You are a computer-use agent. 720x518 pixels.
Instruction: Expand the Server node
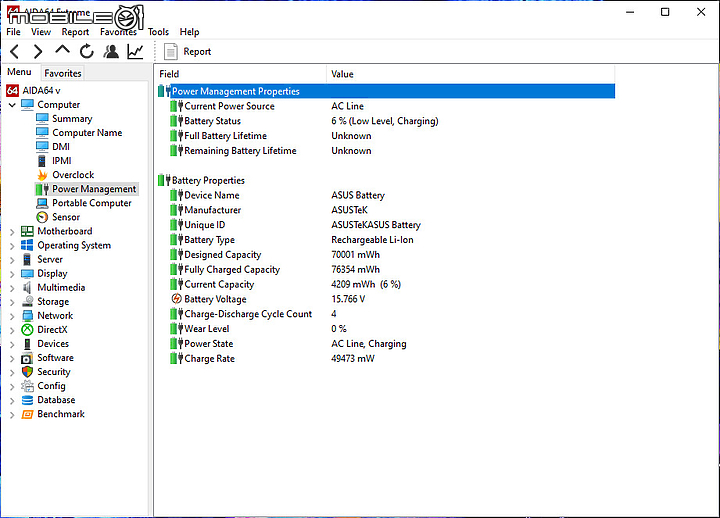click(x=12, y=260)
